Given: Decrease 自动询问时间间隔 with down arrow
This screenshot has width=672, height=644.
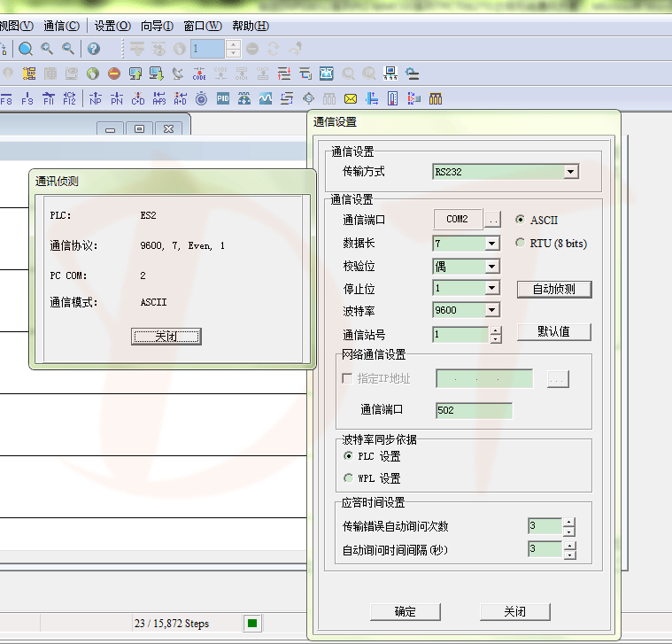Looking at the screenshot, I should pos(569,555).
